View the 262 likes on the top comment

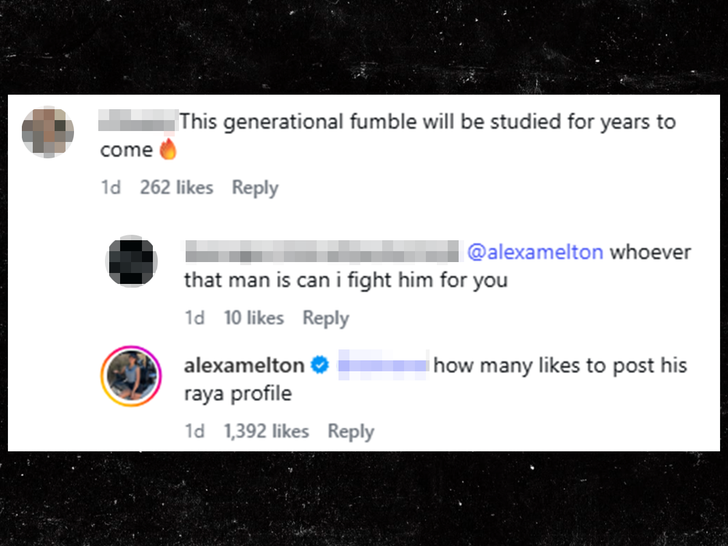pyautogui.click(x=177, y=187)
